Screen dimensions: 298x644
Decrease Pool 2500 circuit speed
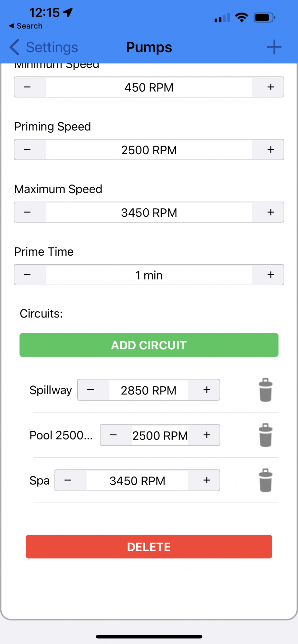pyautogui.click(x=113, y=435)
